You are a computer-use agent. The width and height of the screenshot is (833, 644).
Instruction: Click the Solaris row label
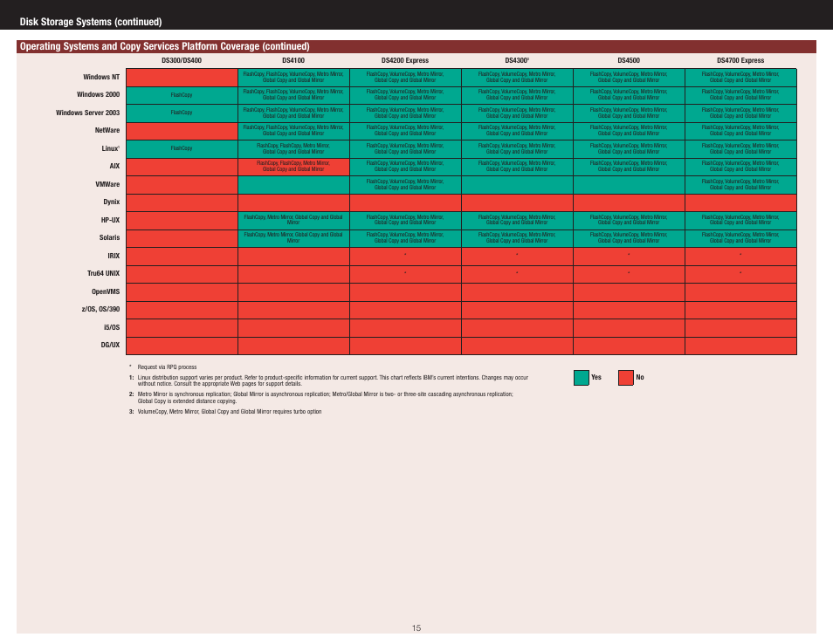coord(109,237)
